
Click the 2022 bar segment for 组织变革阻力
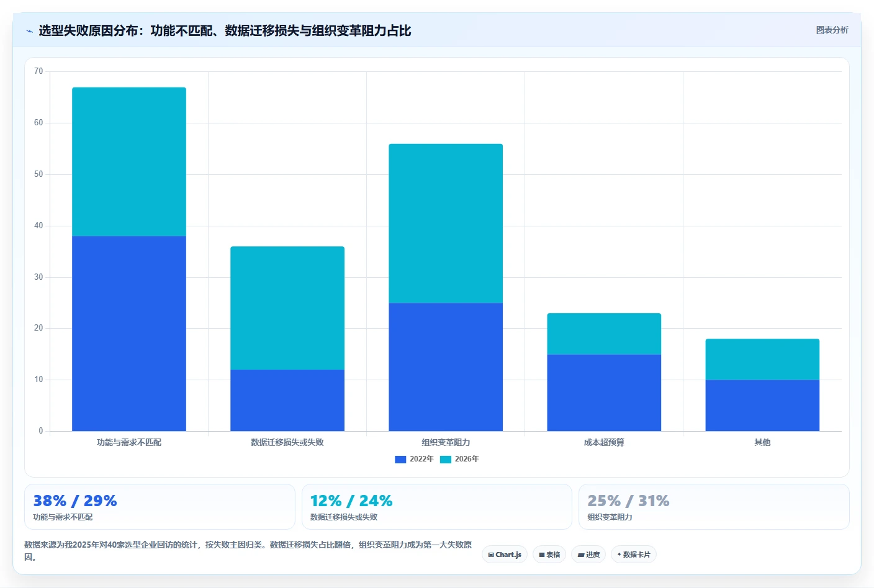[446, 367]
